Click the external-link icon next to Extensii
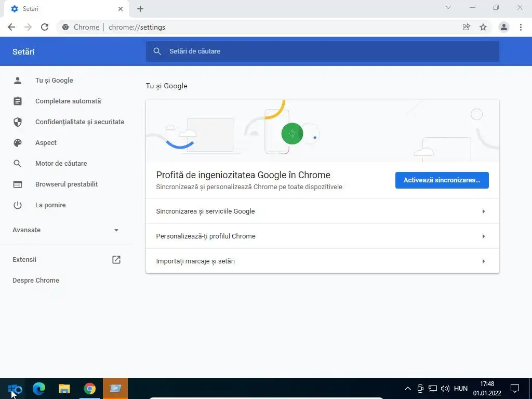Image resolution: width=532 pixels, height=399 pixels. (x=116, y=260)
